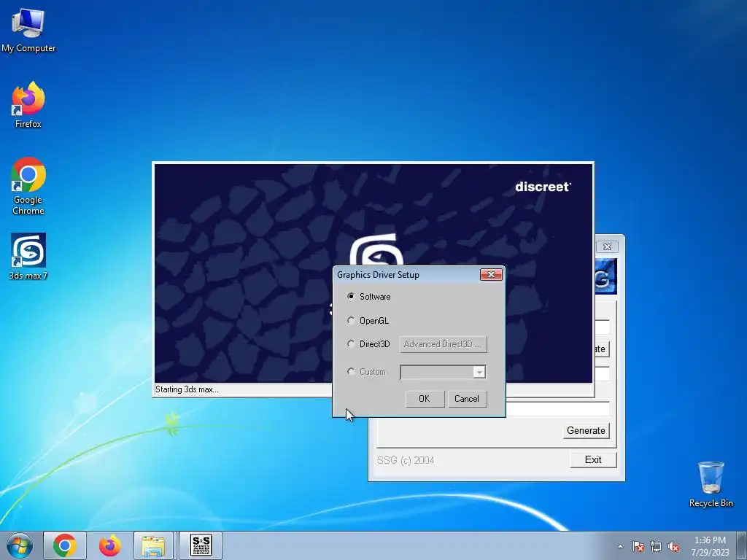Click Generate in the keygen window
This screenshot has height=560, width=747.
(x=586, y=430)
